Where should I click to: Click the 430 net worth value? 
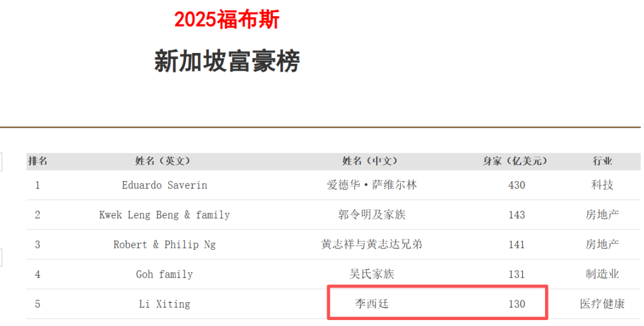click(x=516, y=185)
